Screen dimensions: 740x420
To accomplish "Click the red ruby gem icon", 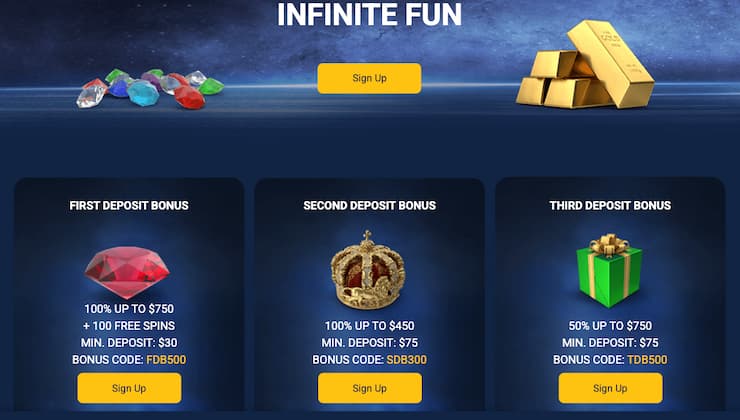I will pos(127,272).
